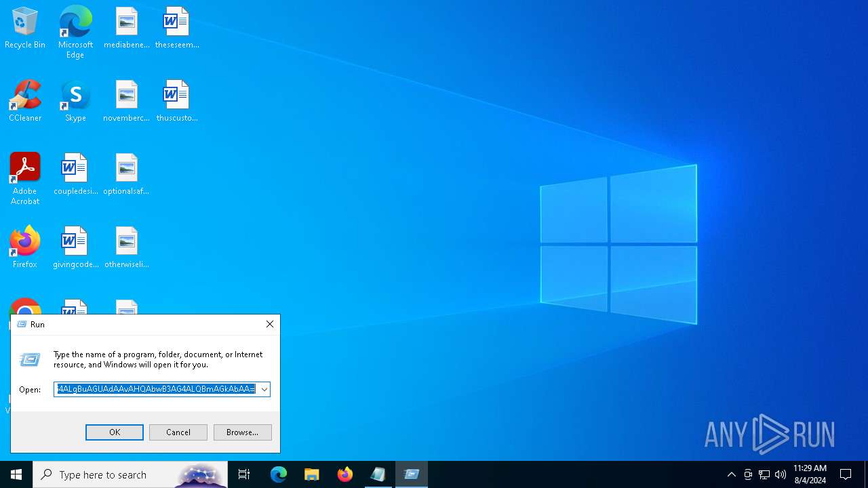Click inside the Open text field
868x488 pixels.
tap(157, 389)
